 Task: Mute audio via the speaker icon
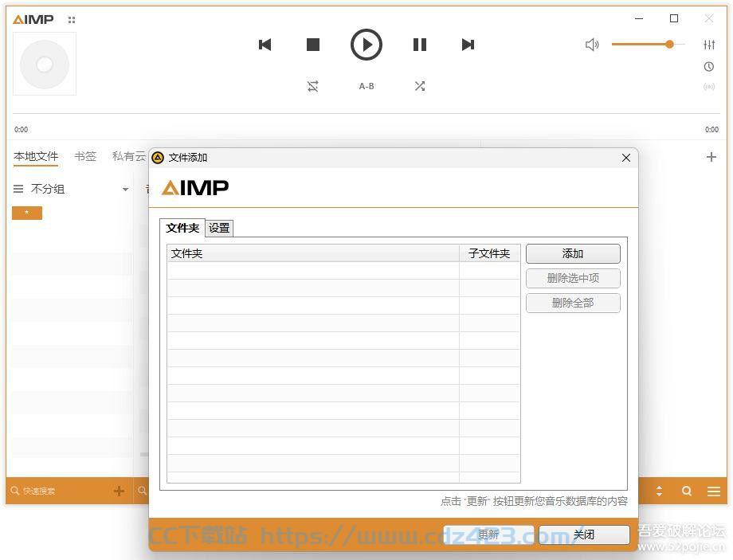click(592, 45)
